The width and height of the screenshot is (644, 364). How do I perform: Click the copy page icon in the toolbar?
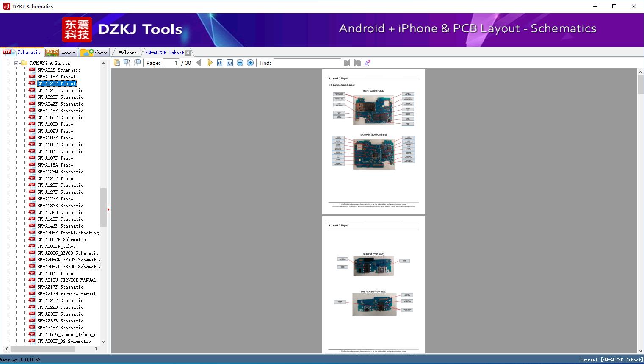(x=117, y=63)
